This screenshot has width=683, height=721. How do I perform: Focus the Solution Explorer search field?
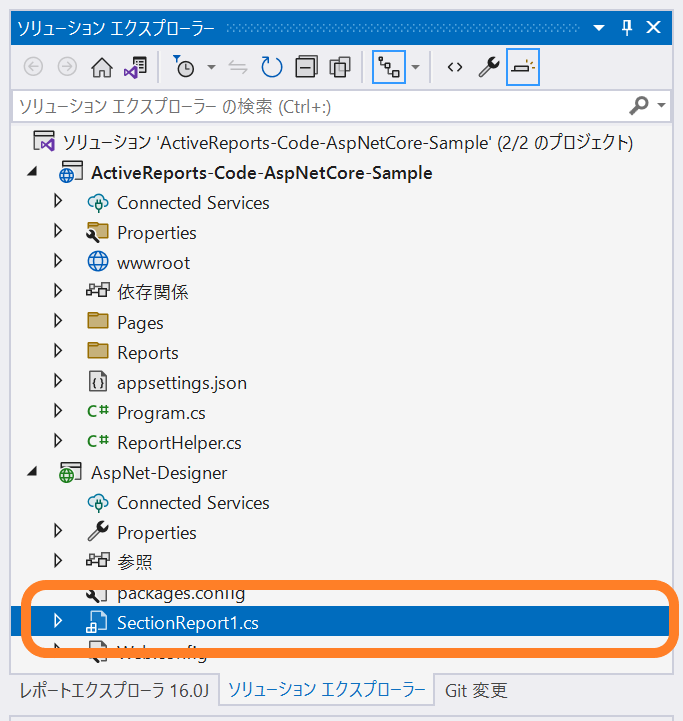pos(322,107)
